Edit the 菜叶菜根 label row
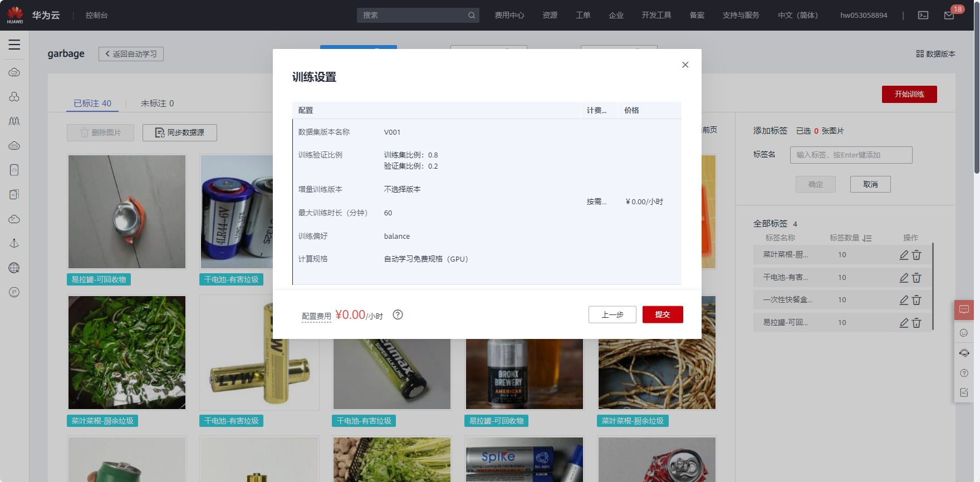Screen dimensions: 980x482 [x=904, y=255]
